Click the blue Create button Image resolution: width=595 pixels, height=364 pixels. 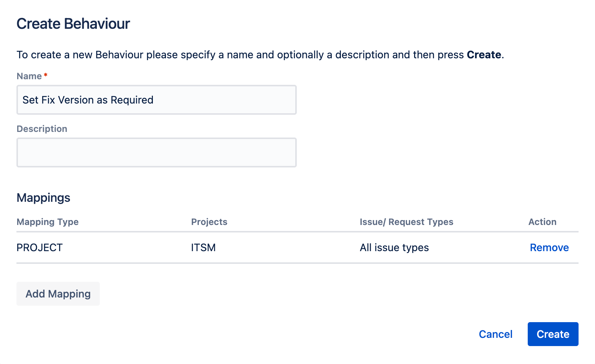(553, 334)
